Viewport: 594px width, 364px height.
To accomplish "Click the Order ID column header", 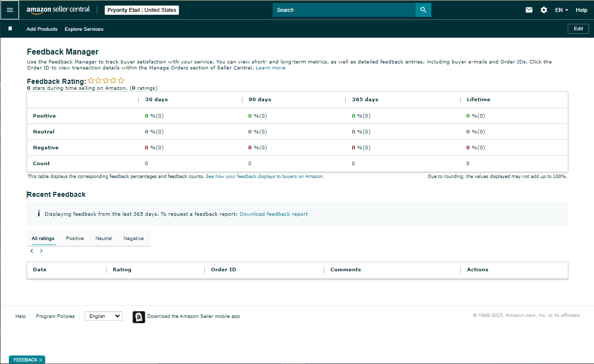I will (223, 270).
